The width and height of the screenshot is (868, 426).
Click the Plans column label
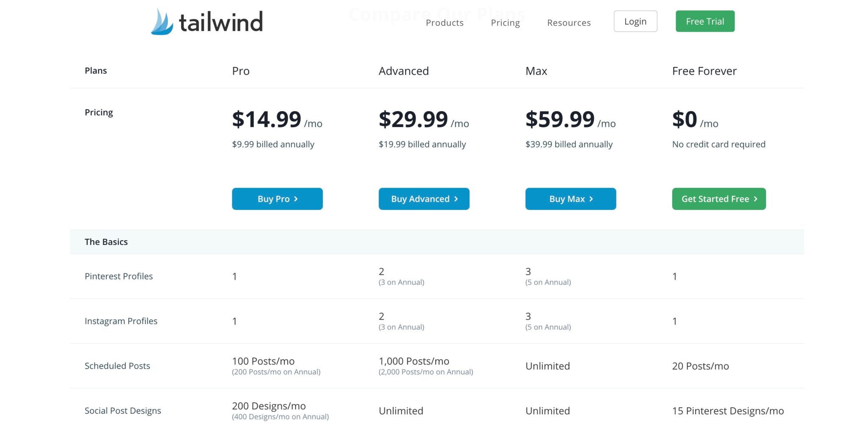[x=95, y=70]
